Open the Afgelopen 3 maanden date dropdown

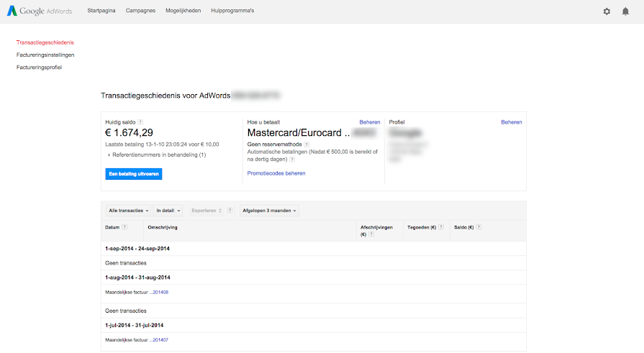coord(270,211)
